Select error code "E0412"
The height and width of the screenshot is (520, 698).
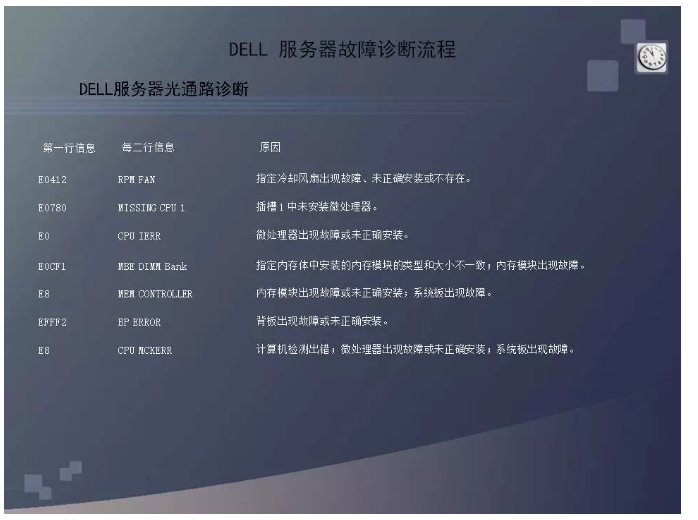(52, 180)
